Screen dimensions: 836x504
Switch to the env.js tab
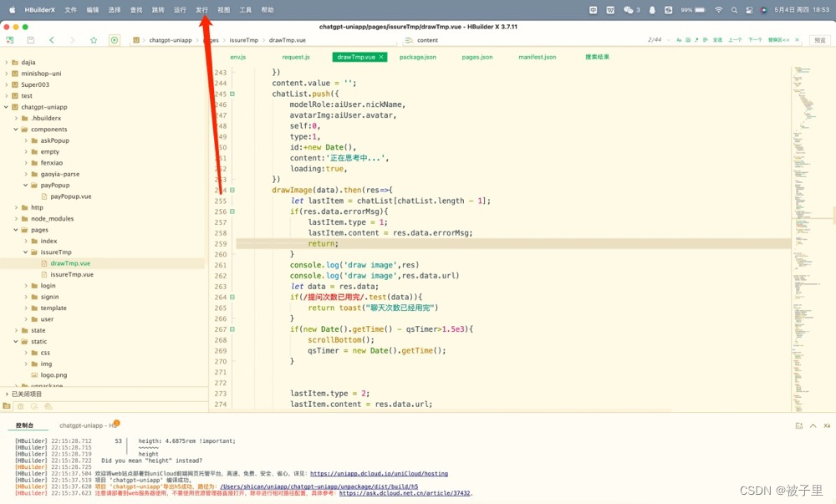click(237, 57)
